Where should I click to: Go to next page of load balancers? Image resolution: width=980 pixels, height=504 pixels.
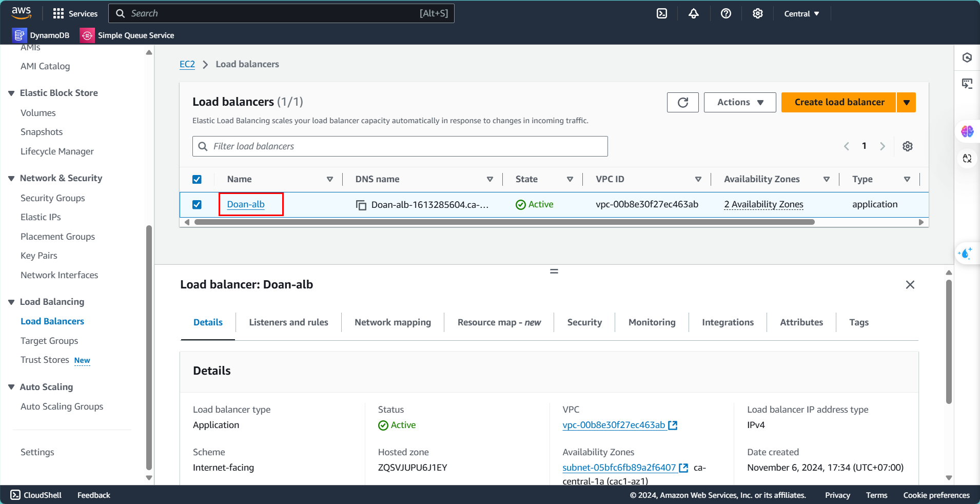click(x=883, y=146)
